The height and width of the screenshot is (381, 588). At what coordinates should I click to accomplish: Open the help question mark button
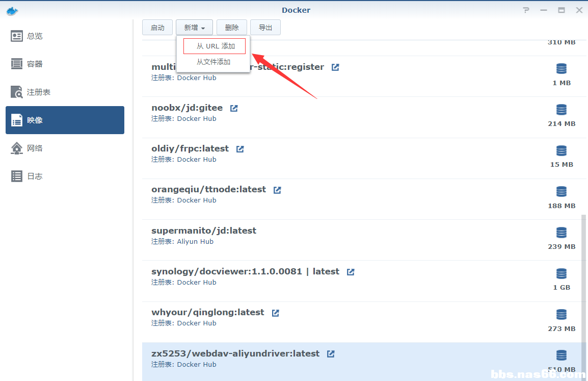click(x=526, y=10)
